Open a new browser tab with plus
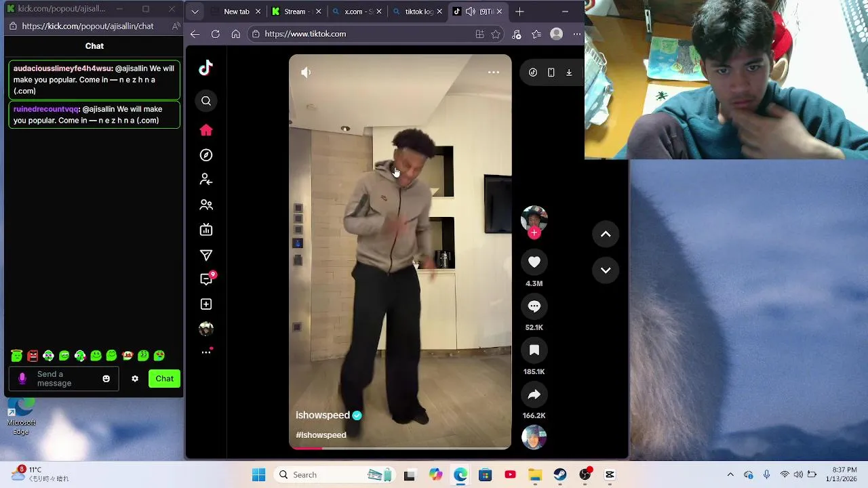The width and height of the screenshot is (868, 488). (x=519, y=12)
